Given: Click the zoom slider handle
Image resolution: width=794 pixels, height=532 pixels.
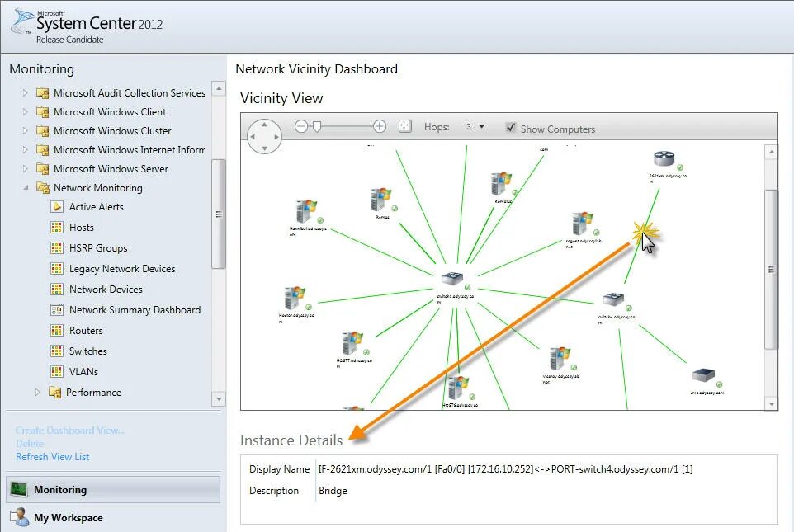Looking at the screenshot, I should point(317,126).
